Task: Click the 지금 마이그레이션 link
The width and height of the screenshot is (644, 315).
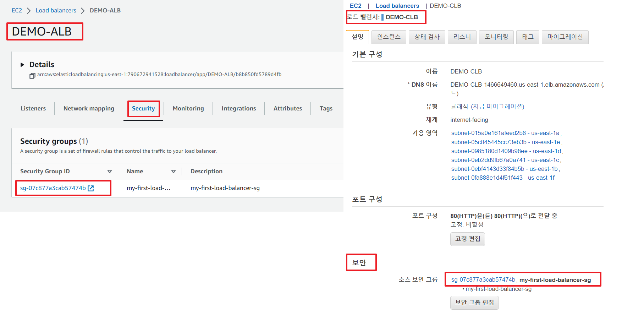Action: click(497, 107)
